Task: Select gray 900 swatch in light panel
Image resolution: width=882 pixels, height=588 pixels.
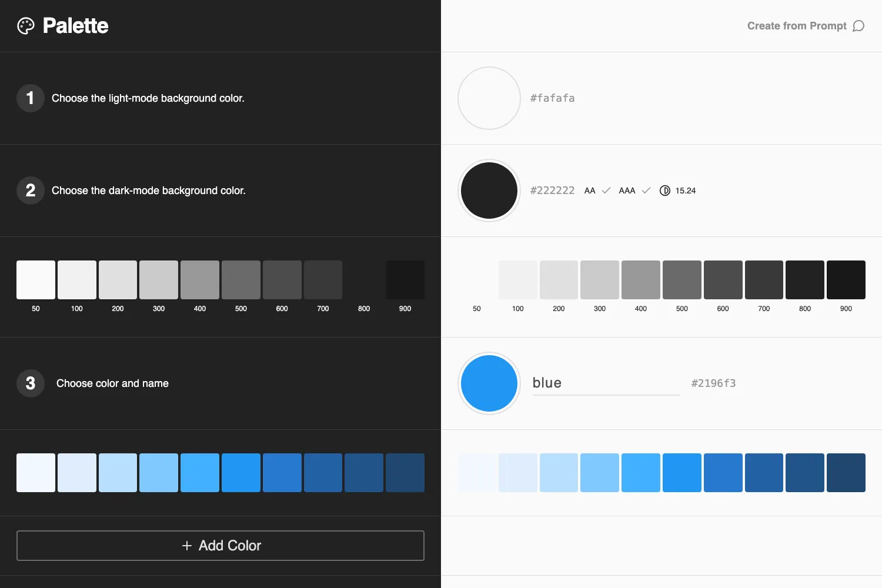Action: coord(846,280)
